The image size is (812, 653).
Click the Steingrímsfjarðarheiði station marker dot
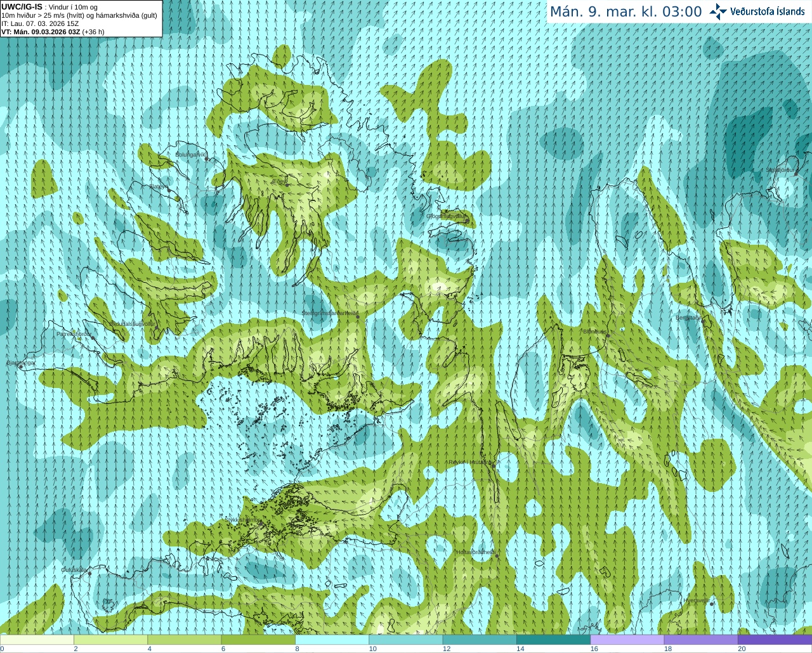click(x=358, y=318)
